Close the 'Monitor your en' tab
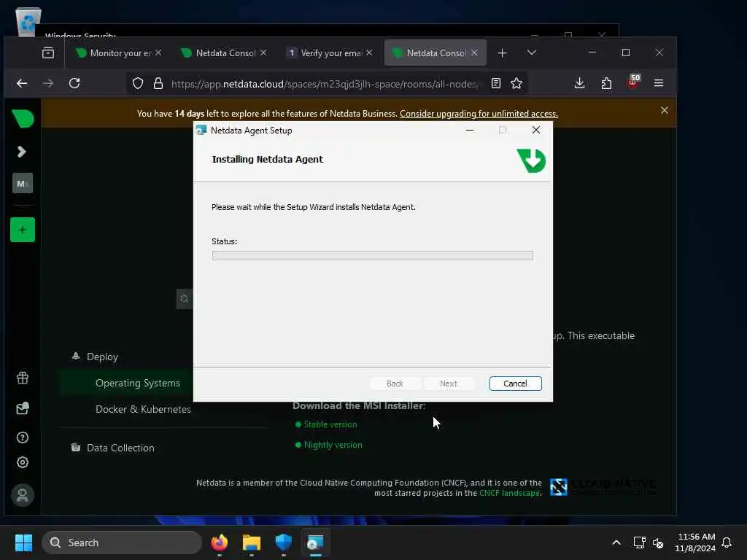The width and height of the screenshot is (747, 560). coord(158,52)
